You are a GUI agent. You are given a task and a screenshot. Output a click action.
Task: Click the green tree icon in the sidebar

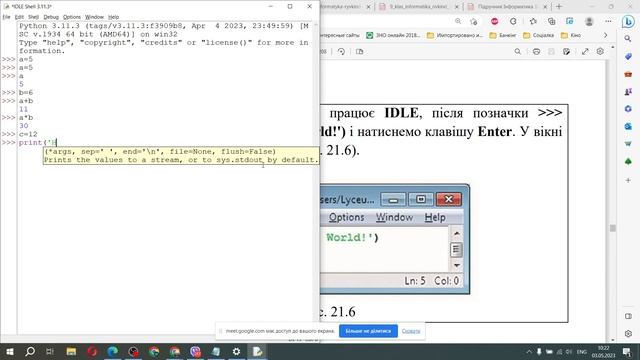(628, 162)
